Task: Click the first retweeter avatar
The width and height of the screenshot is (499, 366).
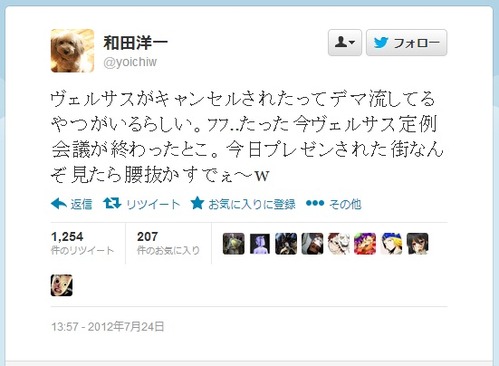Action: (233, 244)
